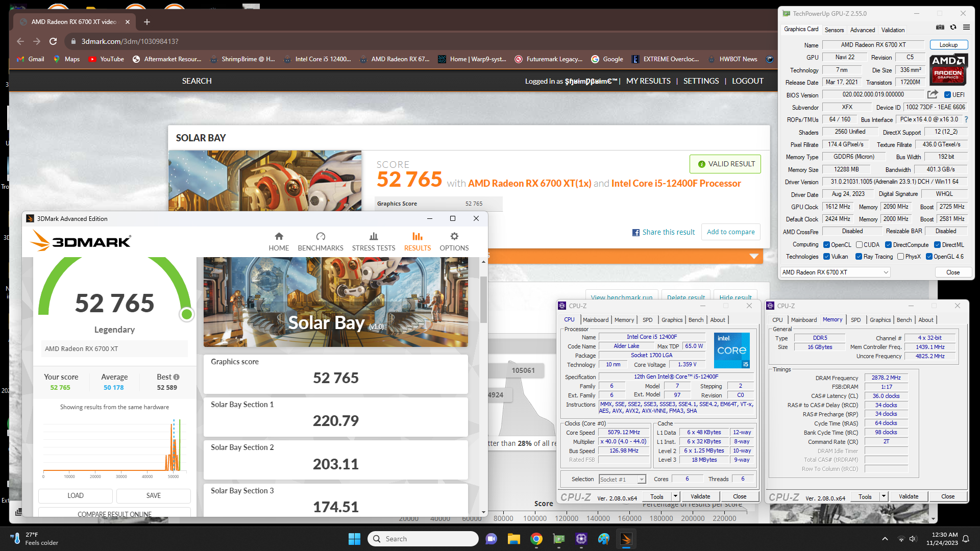Open Gmail bookmark
This screenshot has height=551, width=980.
[x=31, y=59]
